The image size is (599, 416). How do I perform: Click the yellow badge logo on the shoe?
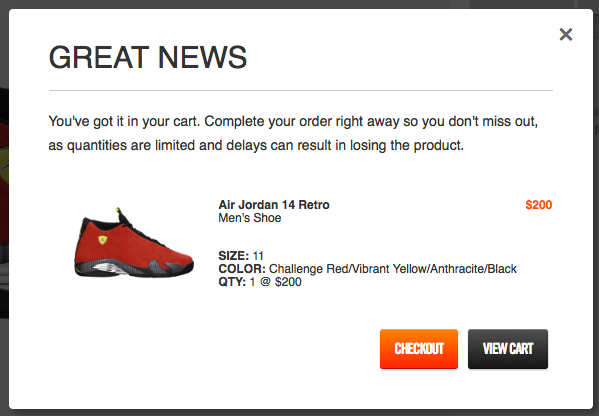pos(103,240)
